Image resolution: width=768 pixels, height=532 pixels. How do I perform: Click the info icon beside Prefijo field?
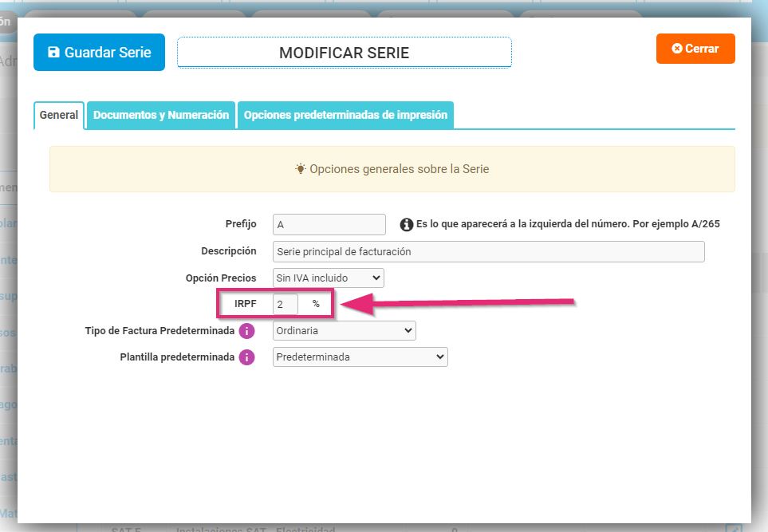pyautogui.click(x=406, y=224)
